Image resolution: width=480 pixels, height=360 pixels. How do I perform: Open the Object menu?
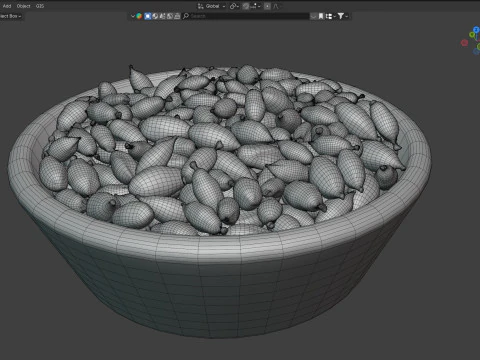pyautogui.click(x=23, y=6)
